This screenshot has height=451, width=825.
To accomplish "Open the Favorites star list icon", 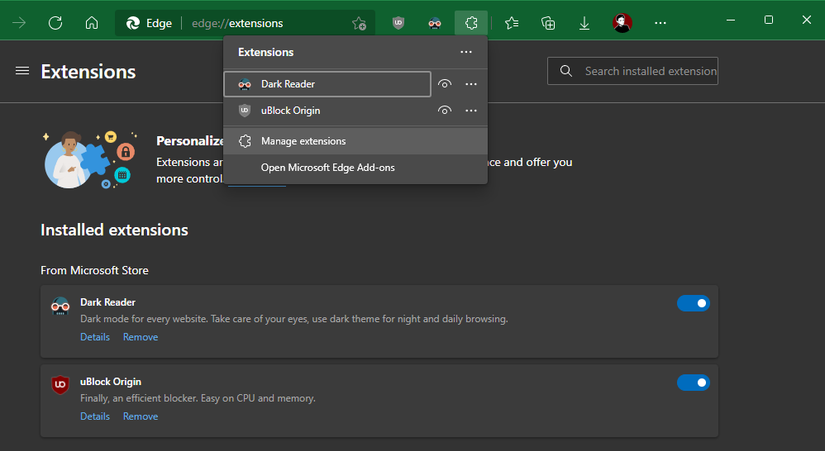I will [x=512, y=22].
